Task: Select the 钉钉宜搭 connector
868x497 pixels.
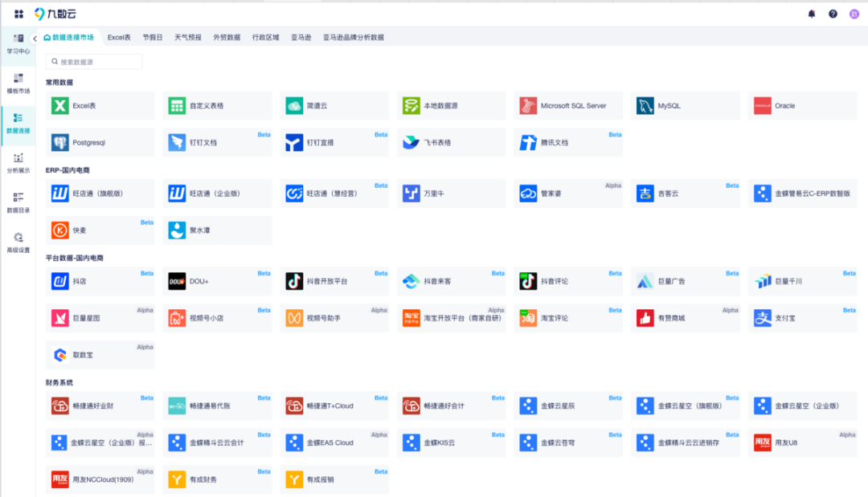Action: [334, 143]
